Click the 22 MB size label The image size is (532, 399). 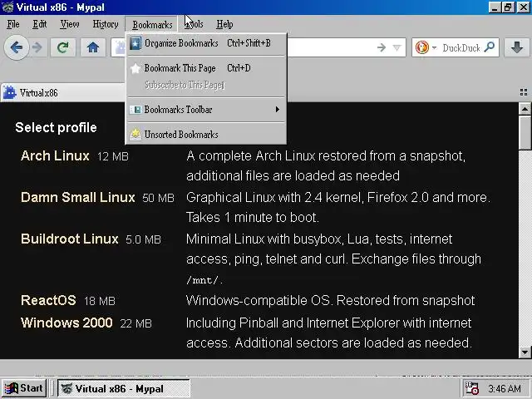coord(135,323)
